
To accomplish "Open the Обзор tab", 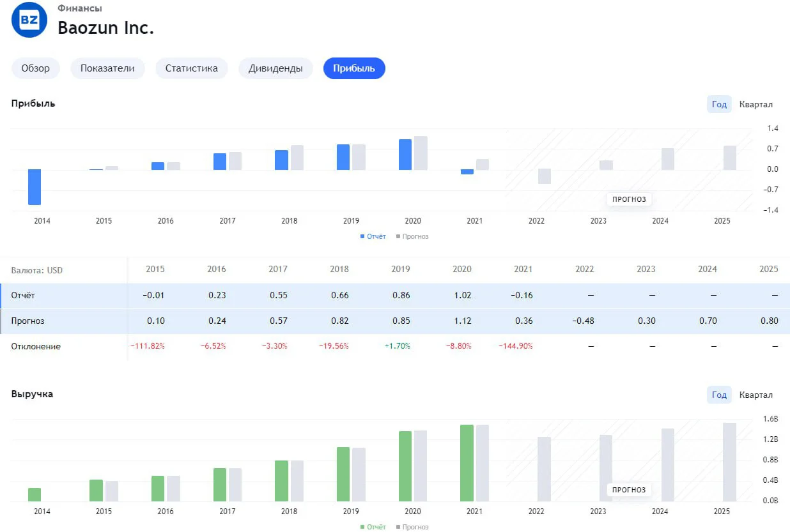I will tap(35, 68).
